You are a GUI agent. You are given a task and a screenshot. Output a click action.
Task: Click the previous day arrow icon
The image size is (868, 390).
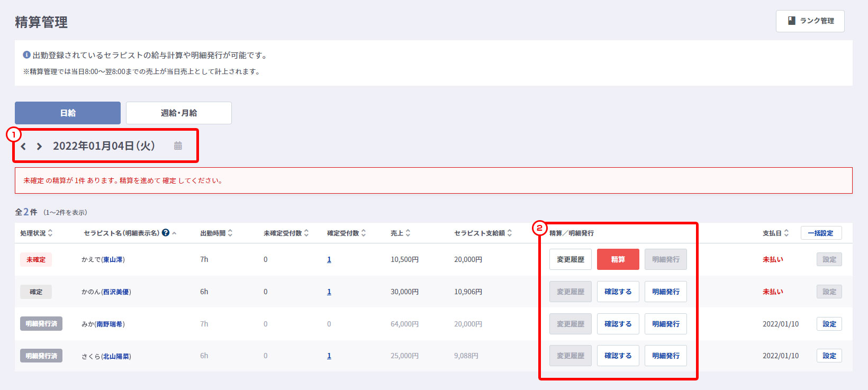23,147
